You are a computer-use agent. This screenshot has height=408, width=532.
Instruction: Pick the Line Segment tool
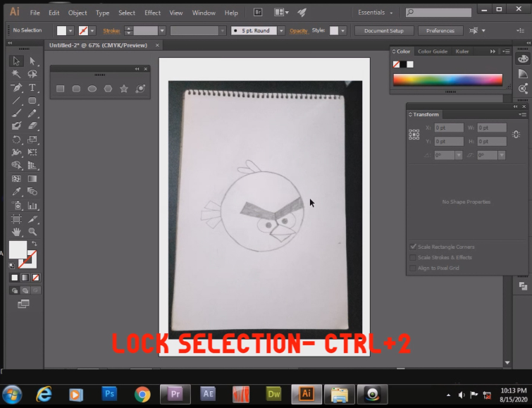pos(16,101)
